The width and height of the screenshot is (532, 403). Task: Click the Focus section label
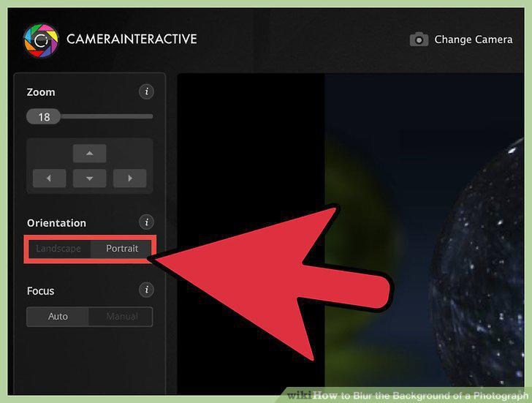coord(40,291)
